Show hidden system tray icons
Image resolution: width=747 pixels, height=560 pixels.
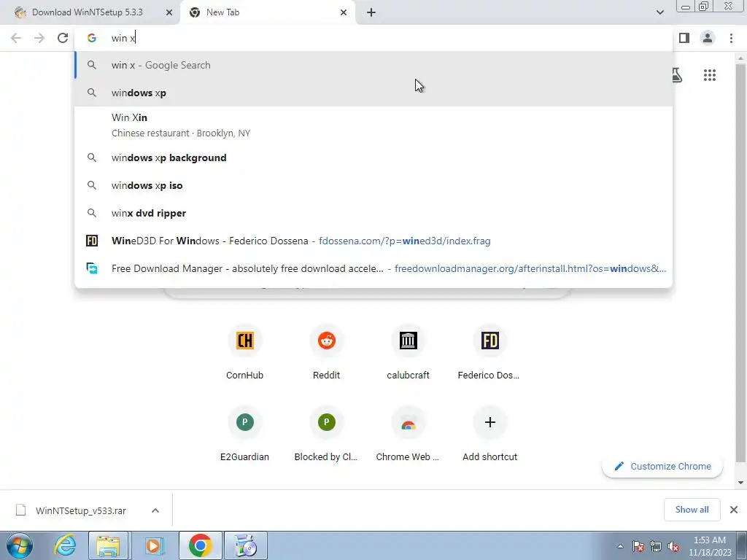coord(620,546)
